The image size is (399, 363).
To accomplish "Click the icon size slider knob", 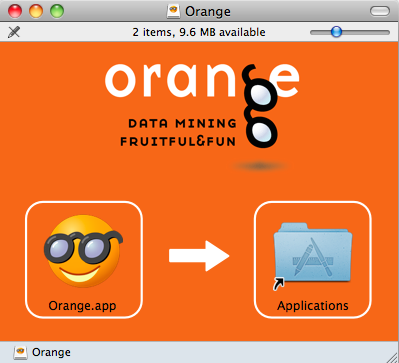I will [x=336, y=32].
